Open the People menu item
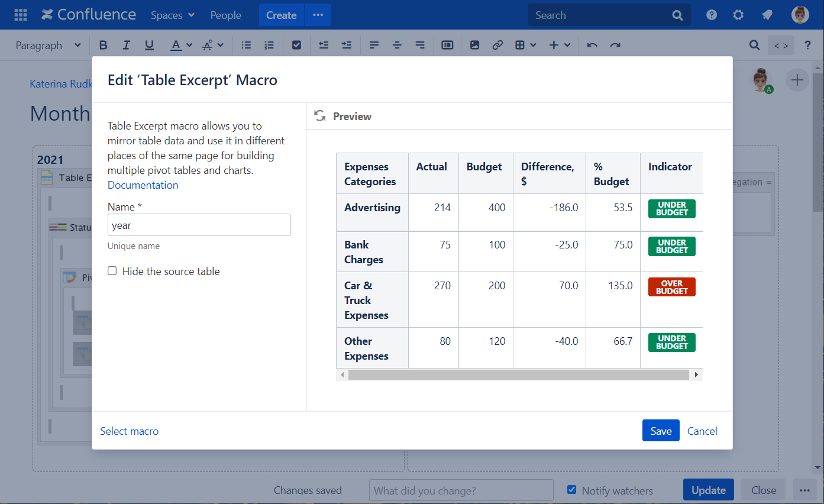The width and height of the screenshot is (824, 504). (x=225, y=15)
